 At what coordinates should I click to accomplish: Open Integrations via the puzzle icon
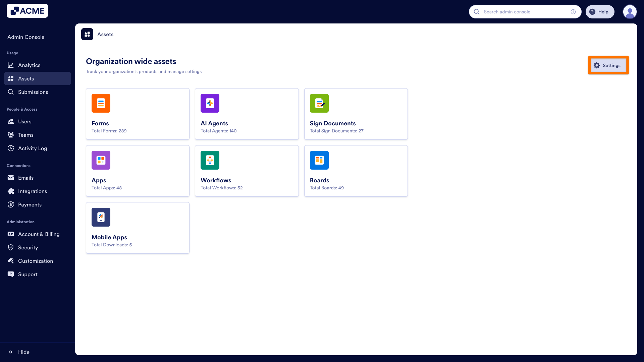[x=11, y=191]
